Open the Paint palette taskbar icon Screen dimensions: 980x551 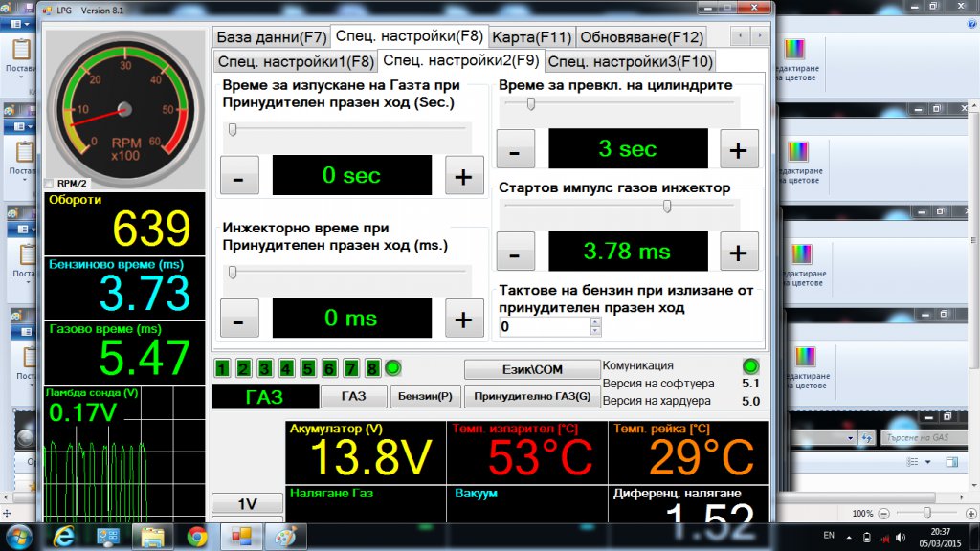(285, 537)
